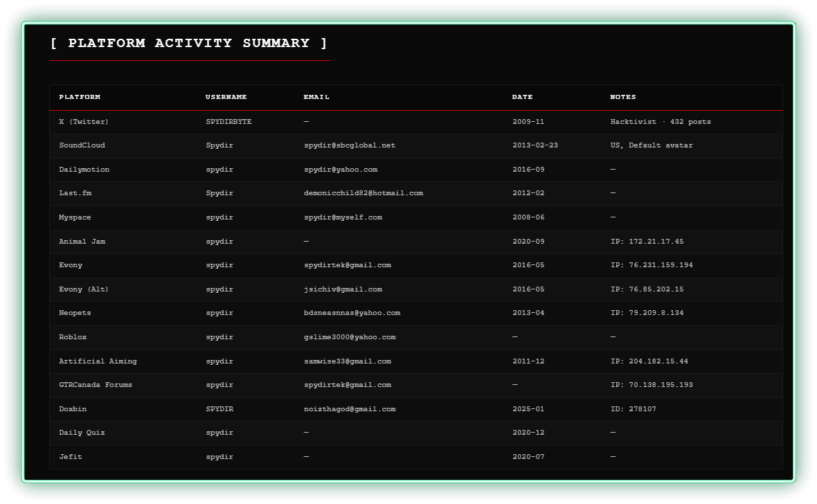This screenshot has height=504, width=817.
Task: Click the Platform Activity Summary heading
Action: point(188,43)
